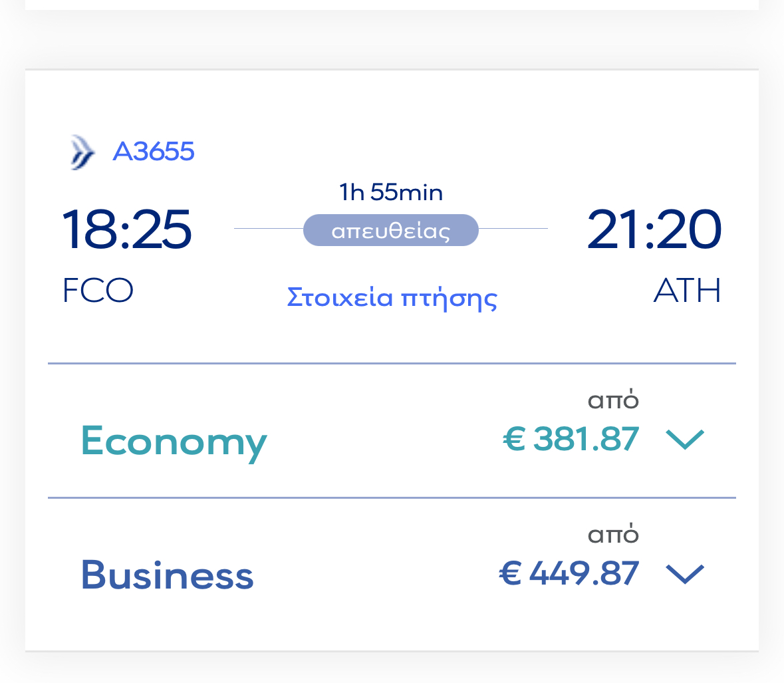
Task: Click the Business price € 449.87
Action: [569, 573]
